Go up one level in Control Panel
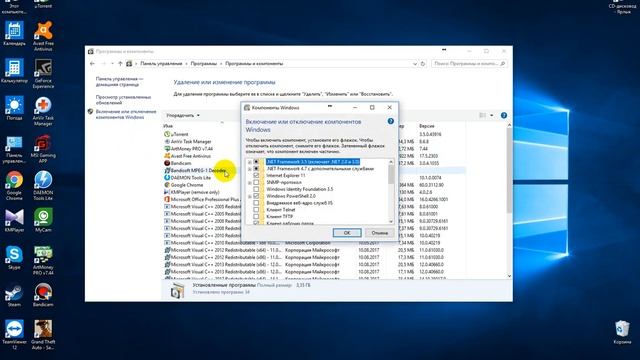Screen dimensions: 640x360 [x=120, y=64]
